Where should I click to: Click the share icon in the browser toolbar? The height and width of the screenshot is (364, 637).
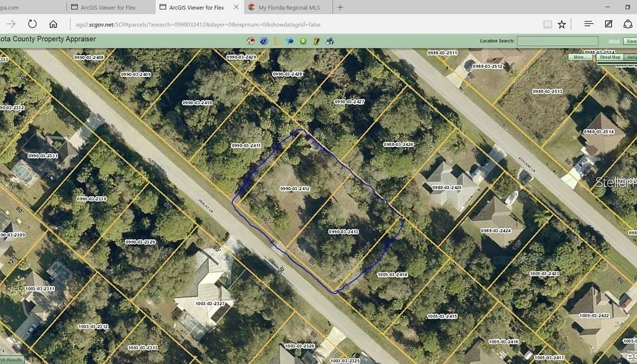pos(628,24)
